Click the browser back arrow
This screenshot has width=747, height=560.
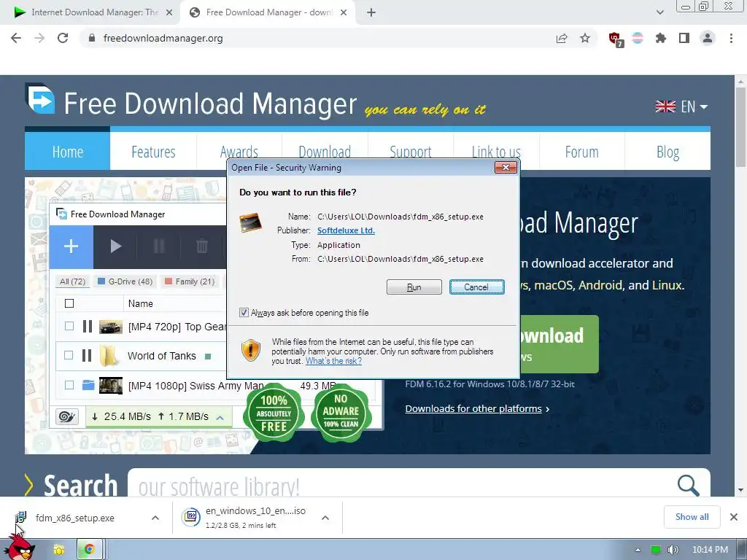coord(16,38)
